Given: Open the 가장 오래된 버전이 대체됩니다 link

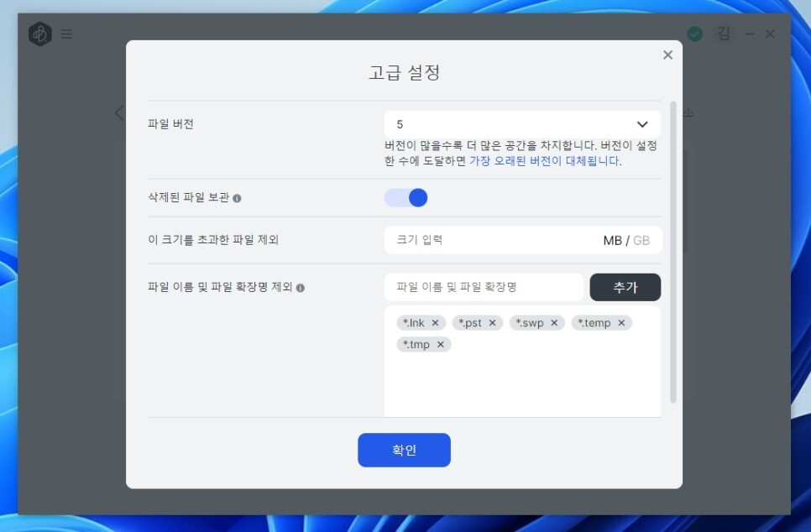Looking at the screenshot, I should pos(545,161).
